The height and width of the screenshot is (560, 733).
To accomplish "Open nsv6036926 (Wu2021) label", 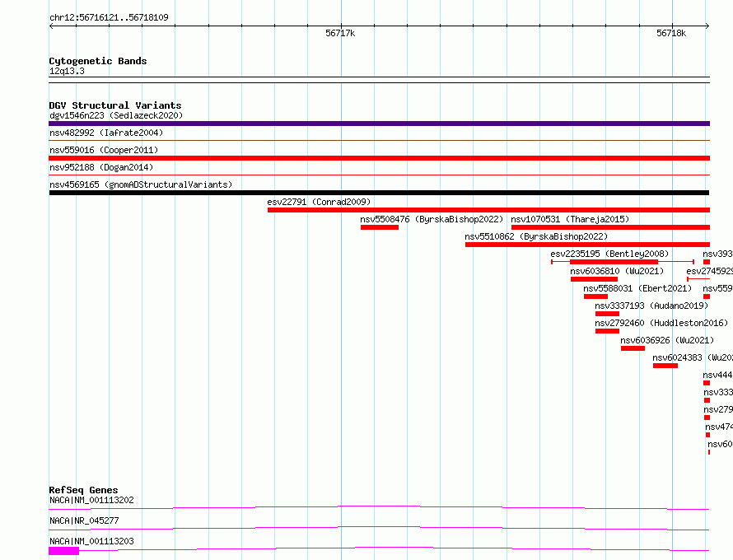I will tap(667, 340).
